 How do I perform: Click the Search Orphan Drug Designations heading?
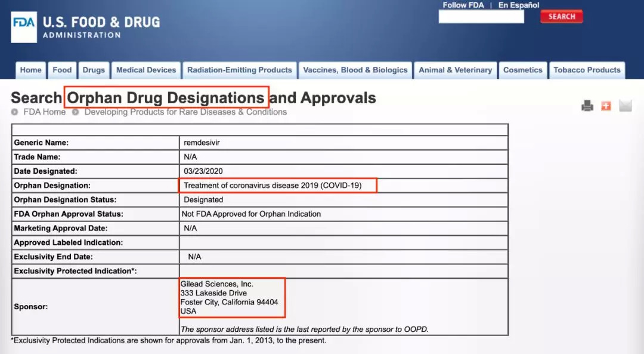pos(193,98)
